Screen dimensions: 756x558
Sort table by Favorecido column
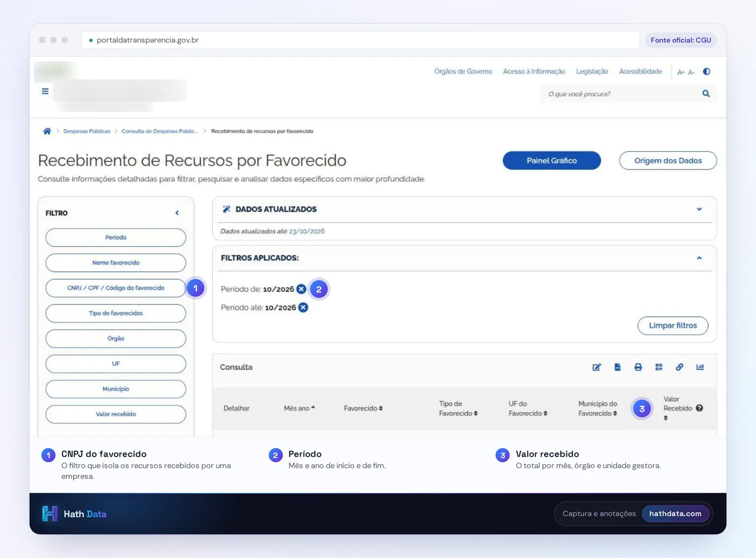(363, 408)
